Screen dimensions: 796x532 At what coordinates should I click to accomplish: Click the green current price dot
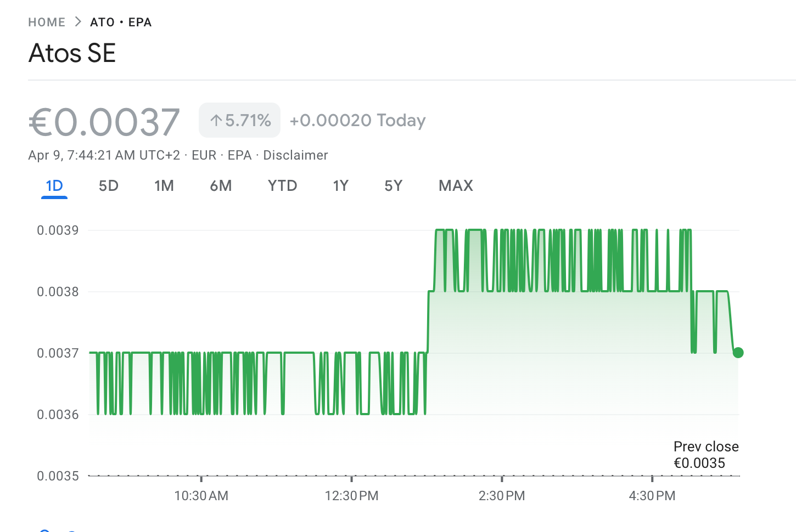738,353
